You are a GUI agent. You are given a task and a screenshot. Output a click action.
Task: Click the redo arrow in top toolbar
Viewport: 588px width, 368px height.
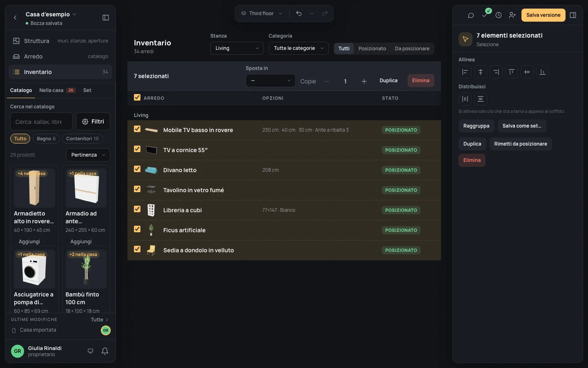coord(325,13)
